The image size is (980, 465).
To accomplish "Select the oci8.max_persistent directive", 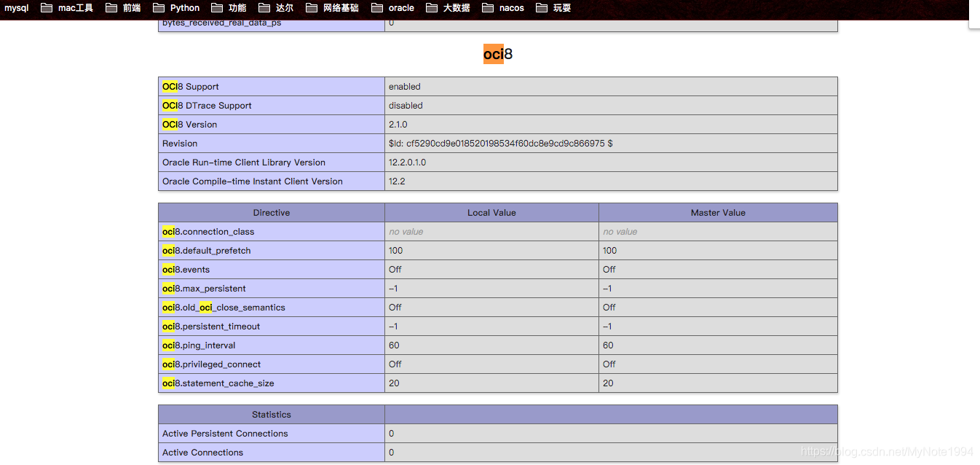I will coord(204,289).
